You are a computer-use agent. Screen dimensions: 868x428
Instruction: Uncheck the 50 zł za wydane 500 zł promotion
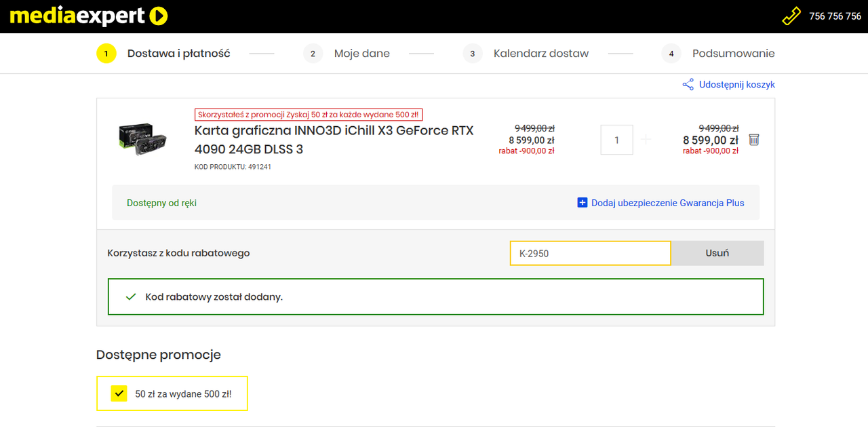[x=119, y=393]
